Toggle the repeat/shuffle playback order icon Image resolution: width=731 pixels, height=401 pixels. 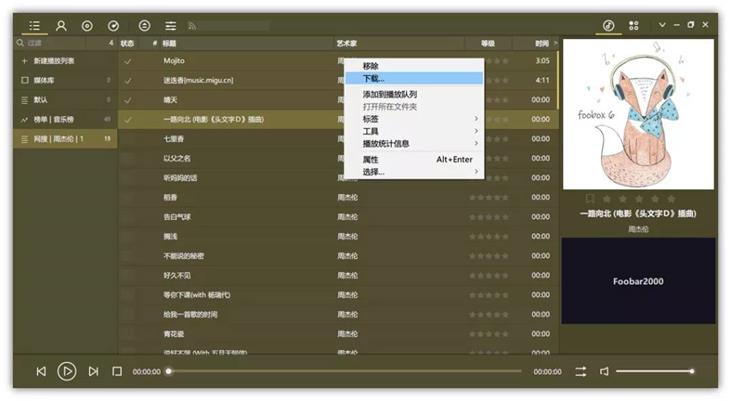[580, 371]
